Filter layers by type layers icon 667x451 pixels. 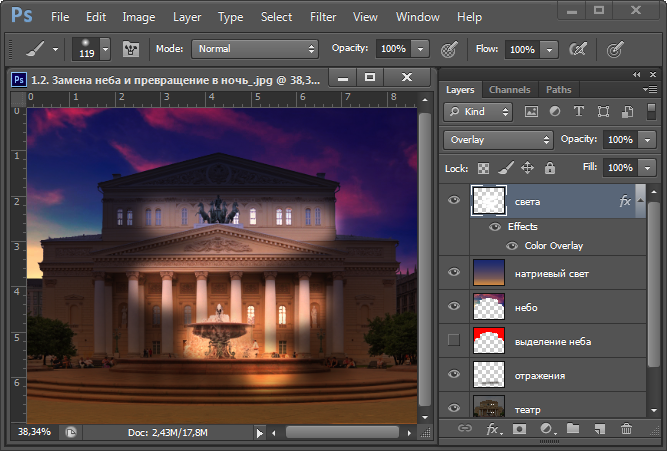[x=579, y=111]
